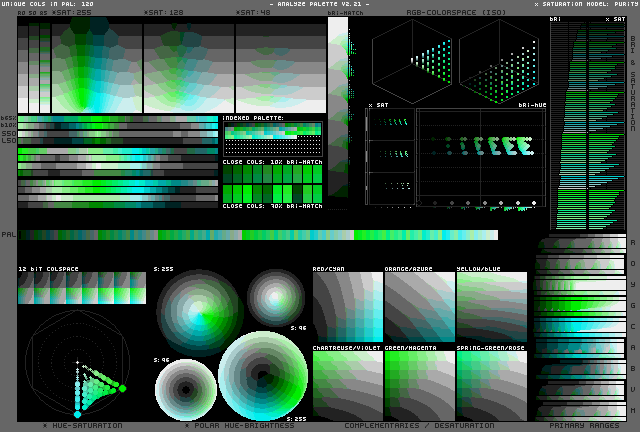Pick the Spring-Green/Rose gradient square
Image resolution: width=640 pixels, height=432 pixels.
click(x=491, y=384)
